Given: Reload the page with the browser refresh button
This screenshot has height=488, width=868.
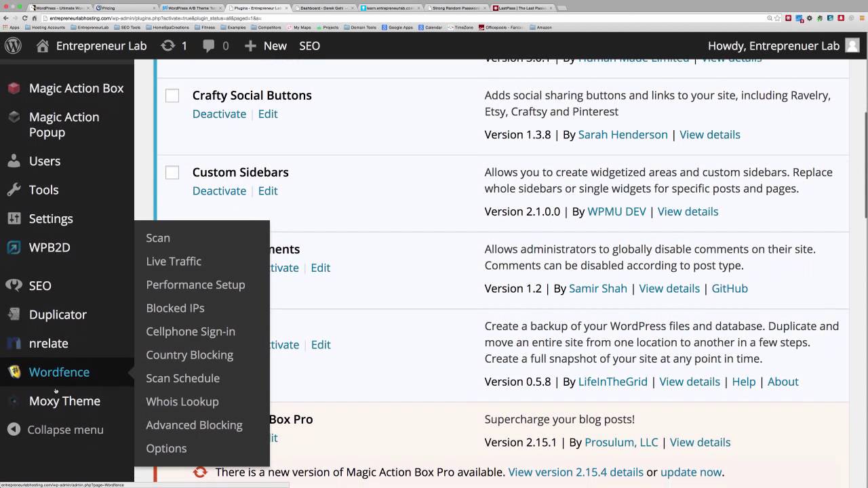Looking at the screenshot, I should 25,18.
